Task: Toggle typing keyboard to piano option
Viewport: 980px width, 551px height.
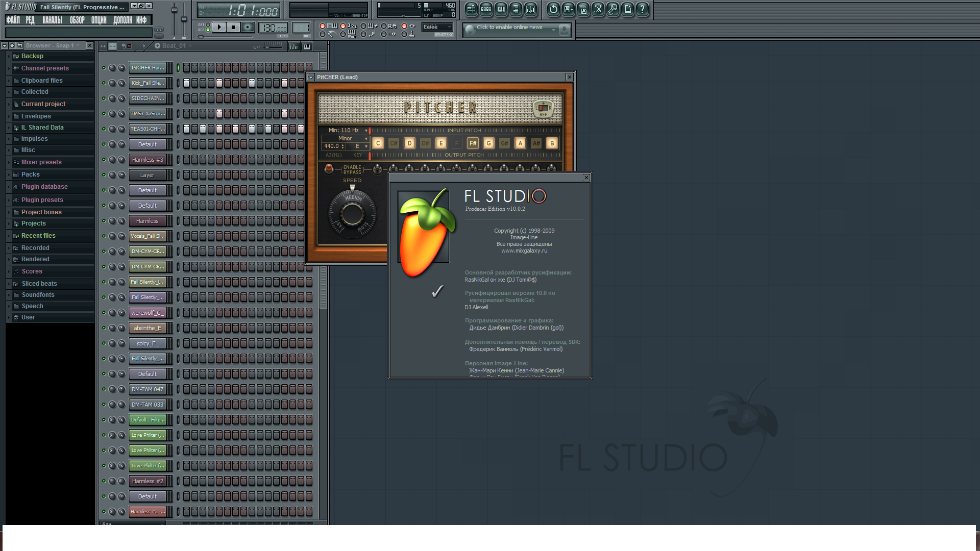Action: (x=322, y=26)
